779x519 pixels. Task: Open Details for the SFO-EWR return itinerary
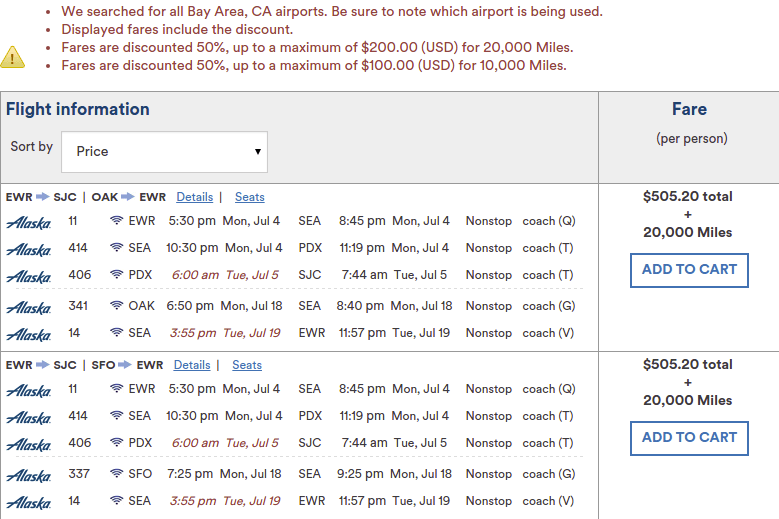coord(192,365)
